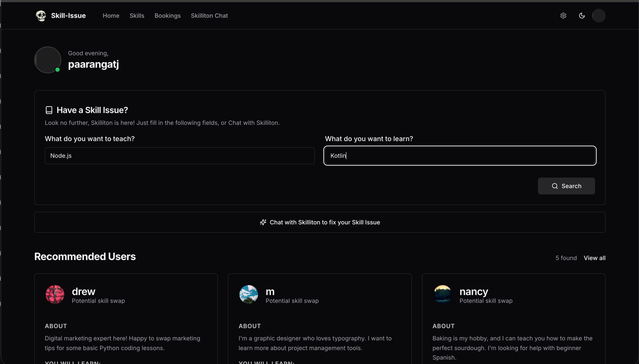Click the magnifying glass search icon

click(555, 186)
